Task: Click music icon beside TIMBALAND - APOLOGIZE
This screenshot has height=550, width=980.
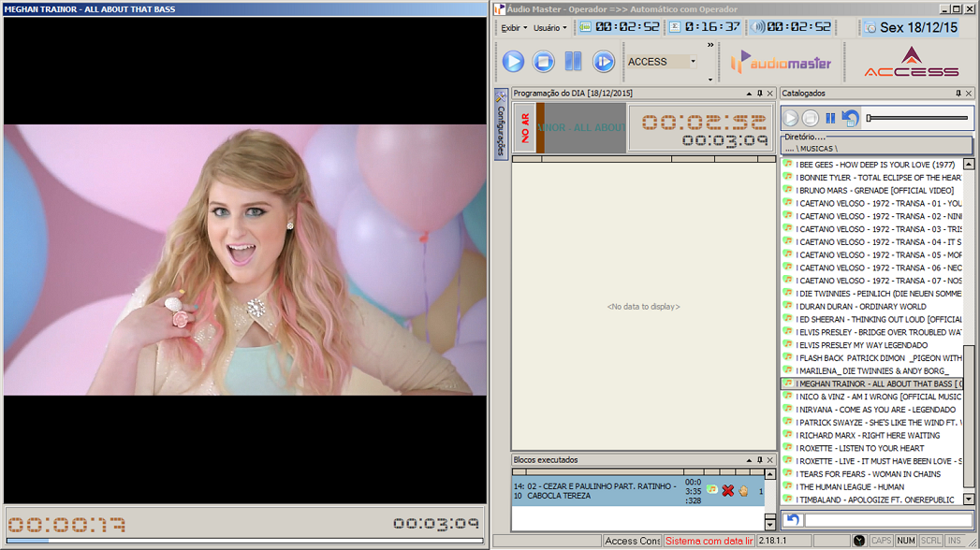Action: point(788,499)
